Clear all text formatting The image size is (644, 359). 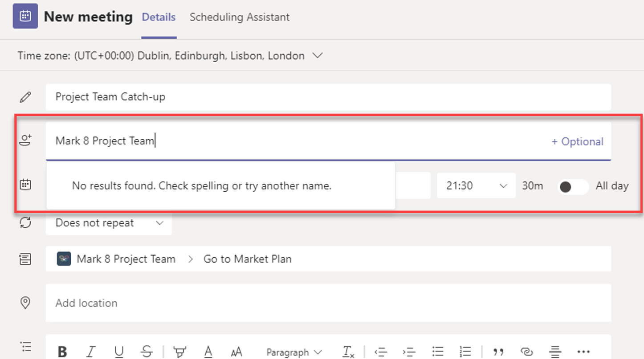coord(348,352)
